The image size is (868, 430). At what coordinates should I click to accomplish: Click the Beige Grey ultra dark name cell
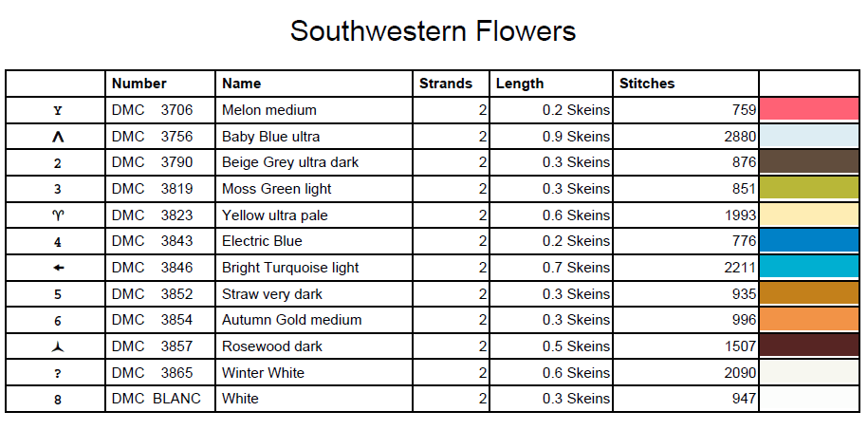point(290,162)
